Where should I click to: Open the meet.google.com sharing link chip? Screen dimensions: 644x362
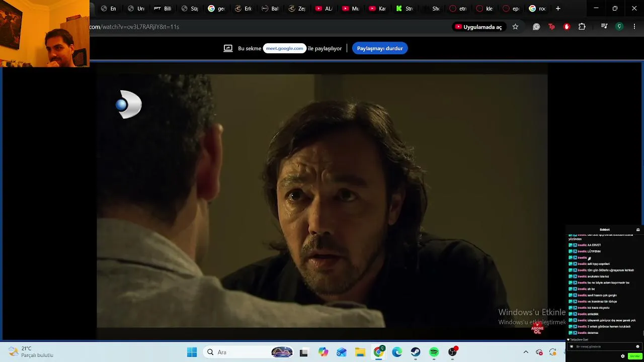click(285, 48)
